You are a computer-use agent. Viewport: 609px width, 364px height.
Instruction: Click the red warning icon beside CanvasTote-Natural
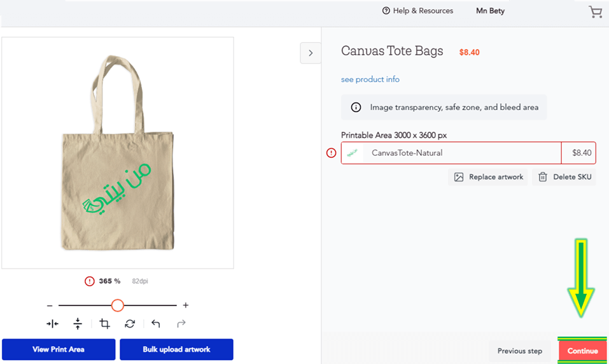point(332,153)
